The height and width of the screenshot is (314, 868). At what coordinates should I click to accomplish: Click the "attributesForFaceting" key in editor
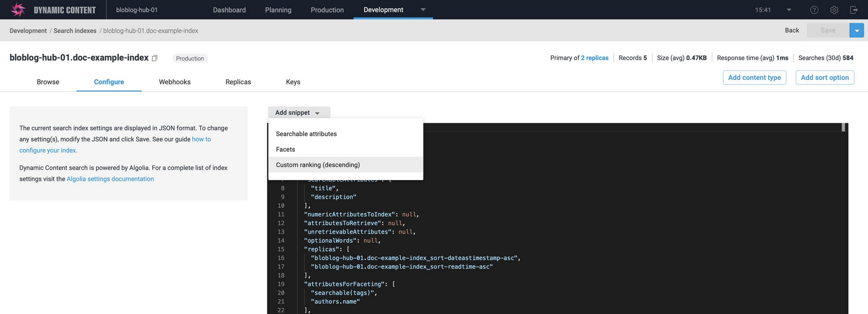[344, 284]
